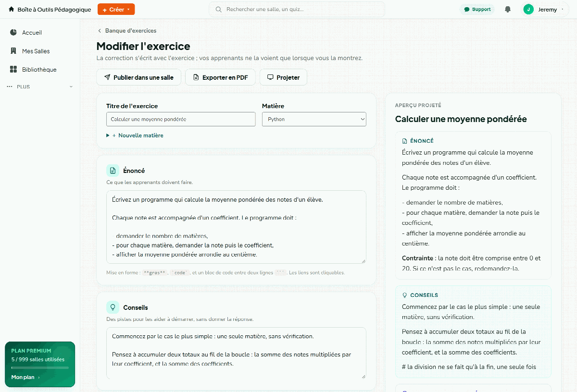
Task: Click the Mes Salles building icon
Action: pos(13,51)
